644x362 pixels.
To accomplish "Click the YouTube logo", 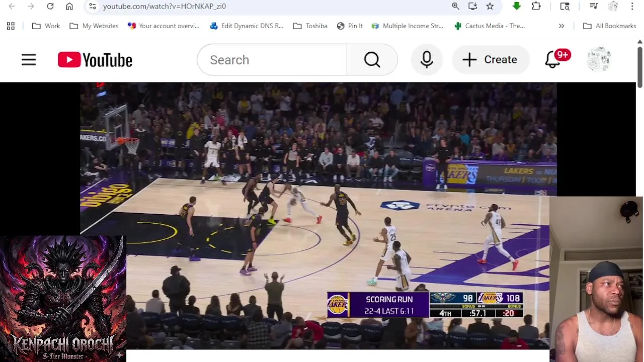I will tap(95, 60).
